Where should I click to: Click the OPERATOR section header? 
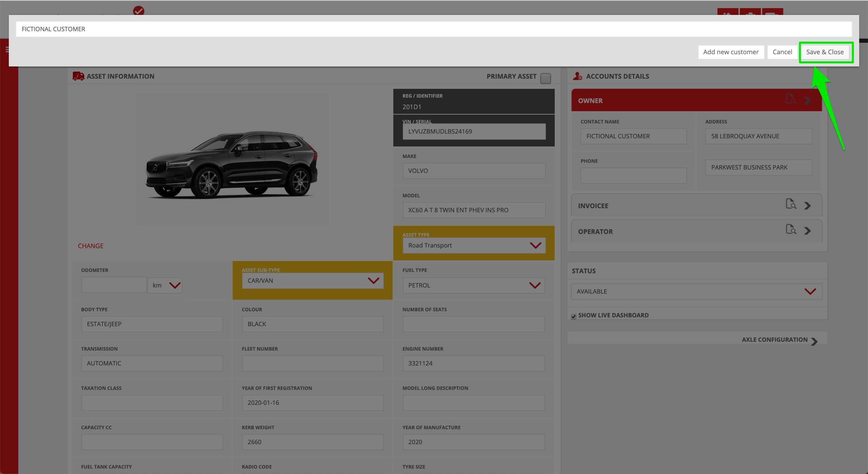[x=696, y=231]
